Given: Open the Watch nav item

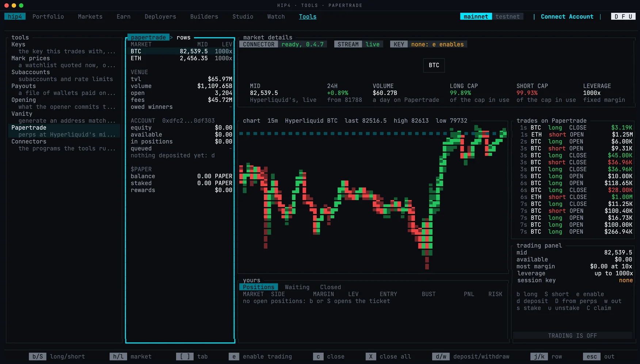Looking at the screenshot, I should 276,16.
